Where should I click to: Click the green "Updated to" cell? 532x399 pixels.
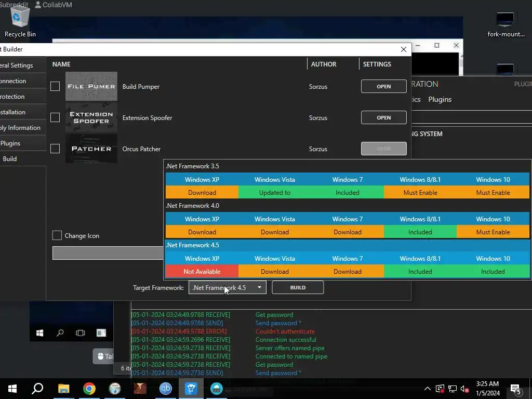pyautogui.click(x=275, y=192)
